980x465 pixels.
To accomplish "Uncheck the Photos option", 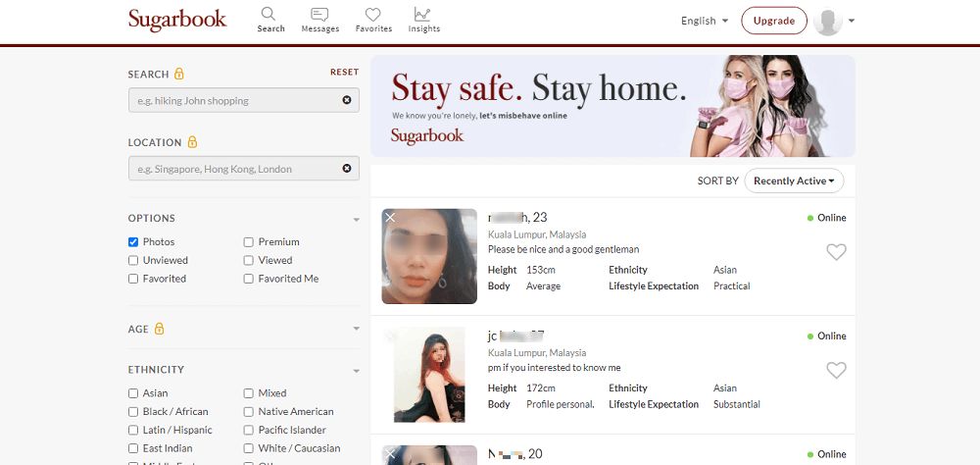I will 133,242.
